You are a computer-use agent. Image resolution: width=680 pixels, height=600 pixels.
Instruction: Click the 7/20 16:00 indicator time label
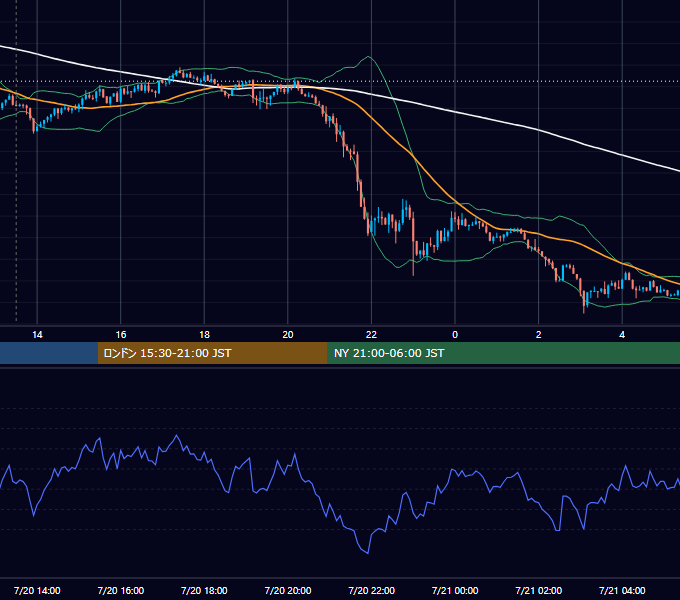pyautogui.click(x=121, y=590)
